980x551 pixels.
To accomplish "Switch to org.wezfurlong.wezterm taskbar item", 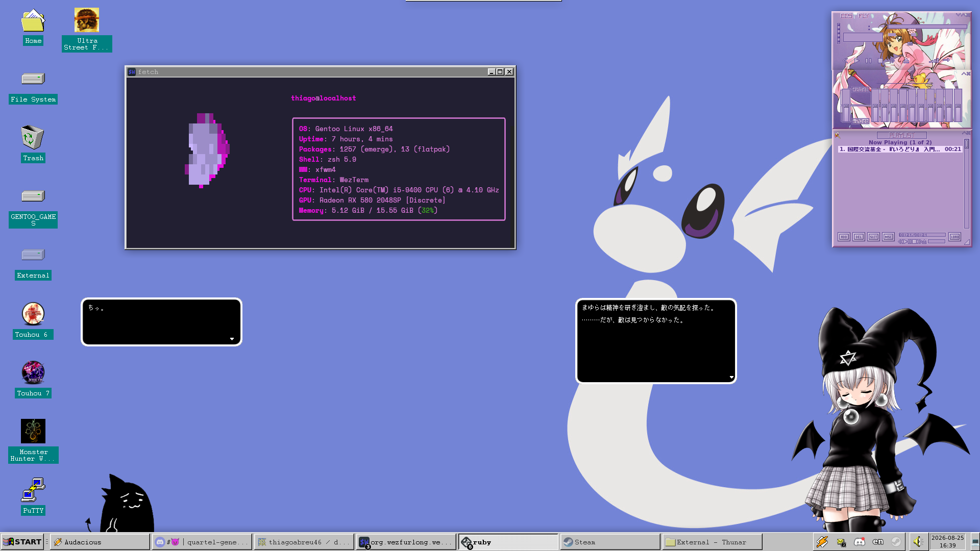I will (x=406, y=542).
